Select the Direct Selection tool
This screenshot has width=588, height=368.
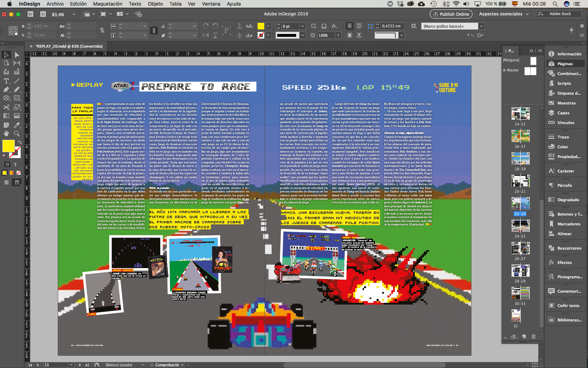pos(16,55)
